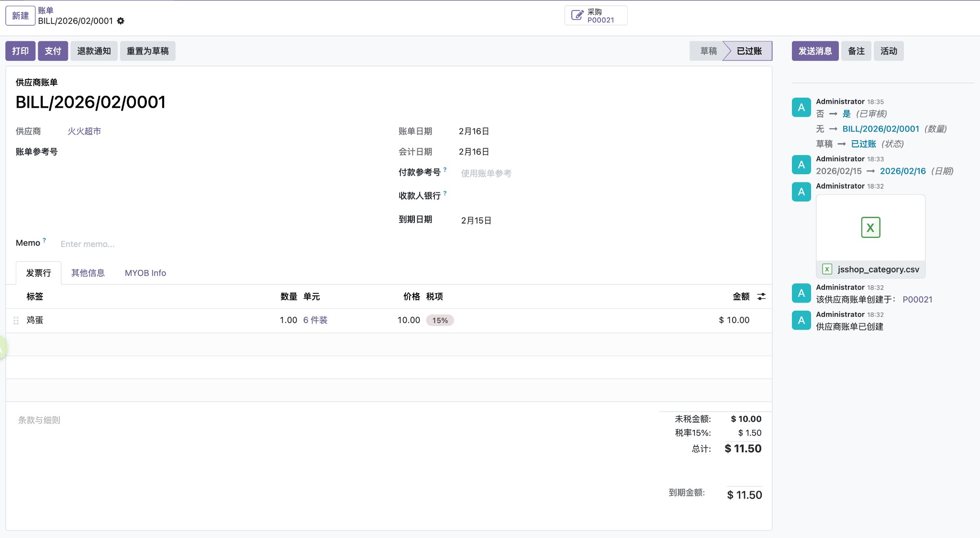Click the column settings adjust icon

point(761,297)
